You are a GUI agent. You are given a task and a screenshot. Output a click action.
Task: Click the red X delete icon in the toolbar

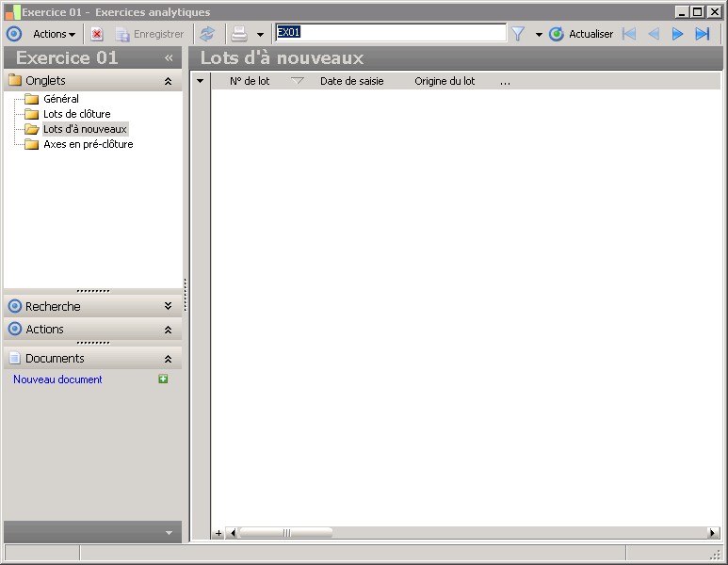coord(97,34)
